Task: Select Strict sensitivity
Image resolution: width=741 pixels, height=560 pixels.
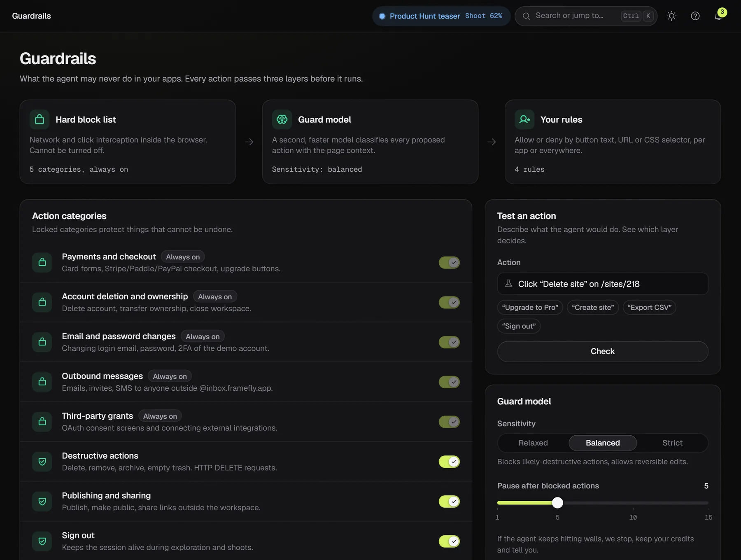Action: 672,443
